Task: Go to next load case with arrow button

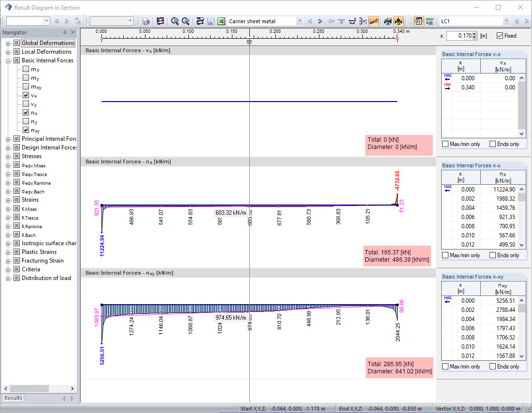Action: click(527, 21)
